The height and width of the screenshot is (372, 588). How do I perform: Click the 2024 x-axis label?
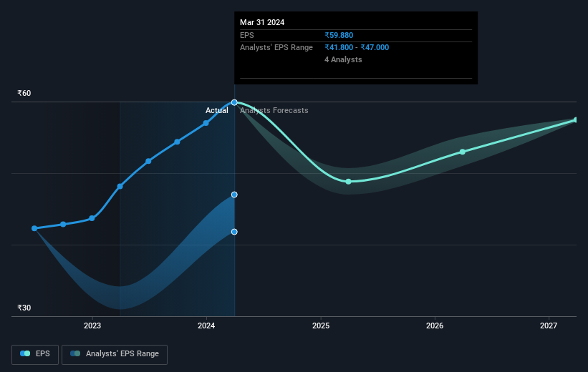(206, 325)
